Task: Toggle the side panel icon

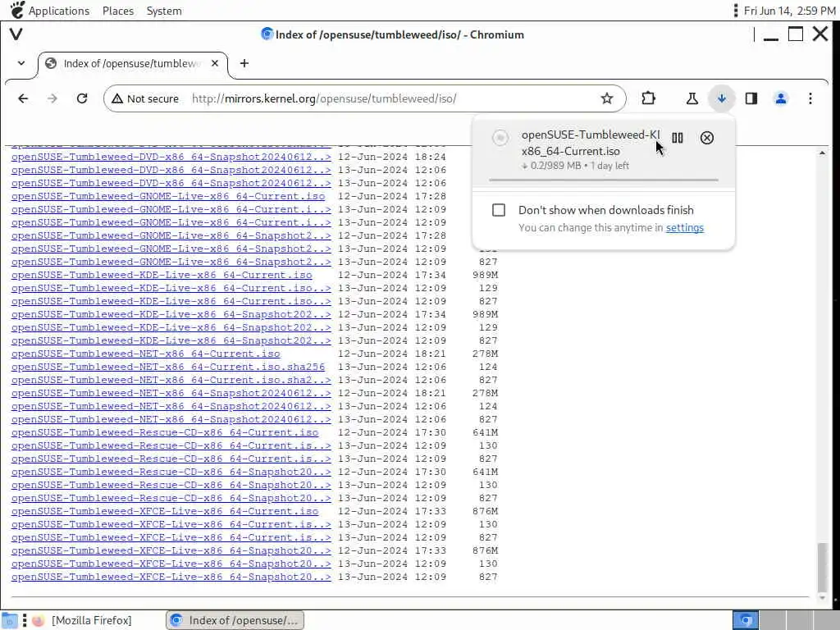Action: [751, 98]
